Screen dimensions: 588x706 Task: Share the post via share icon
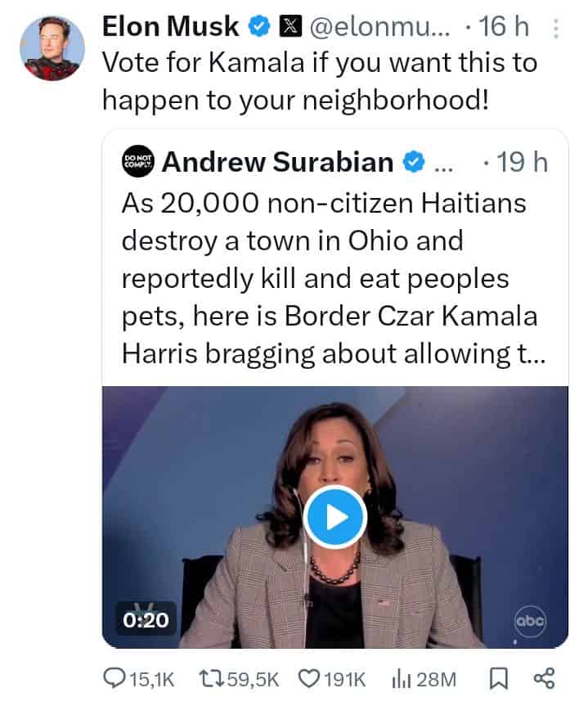click(x=544, y=678)
